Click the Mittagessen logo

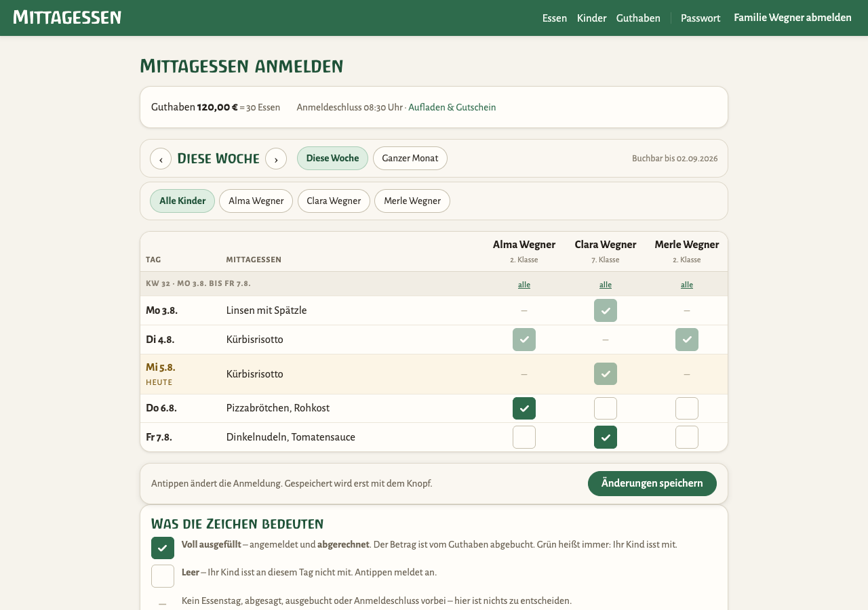[x=67, y=18]
